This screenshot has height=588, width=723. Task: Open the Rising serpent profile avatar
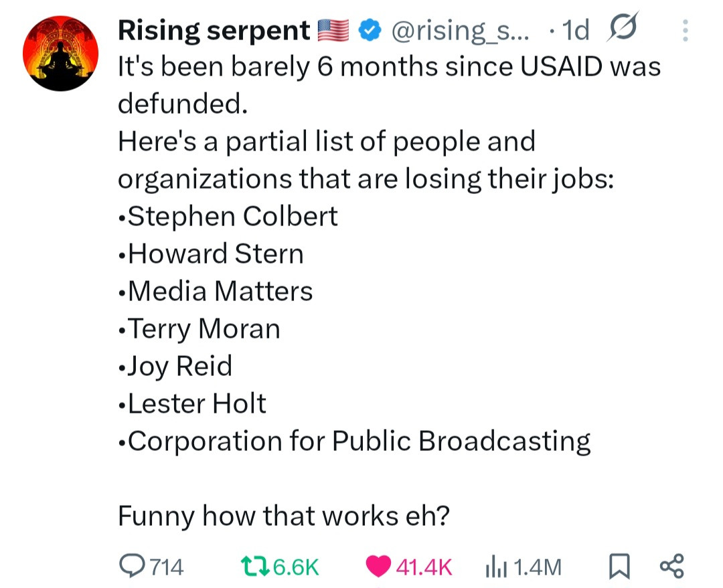point(61,53)
